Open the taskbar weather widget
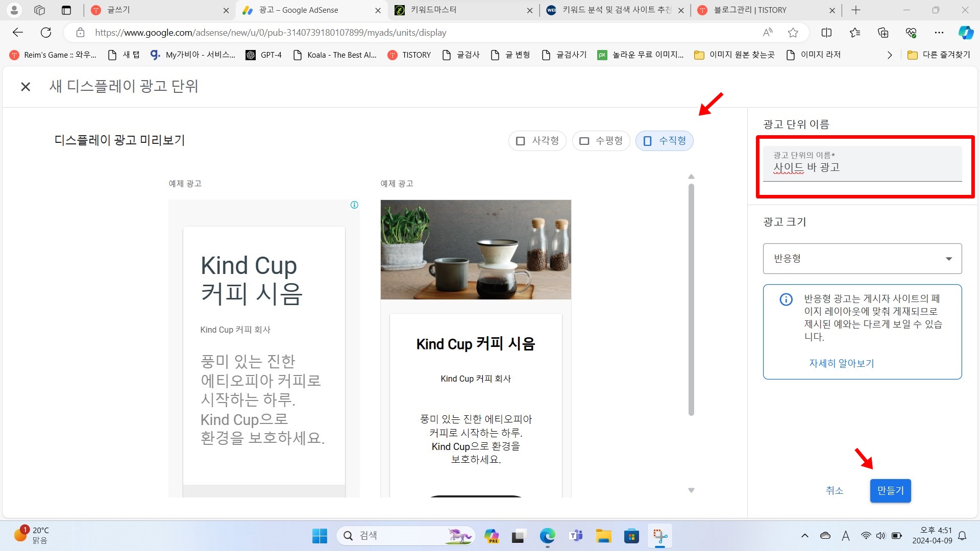Image resolution: width=980 pixels, height=551 pixels. 32,536
